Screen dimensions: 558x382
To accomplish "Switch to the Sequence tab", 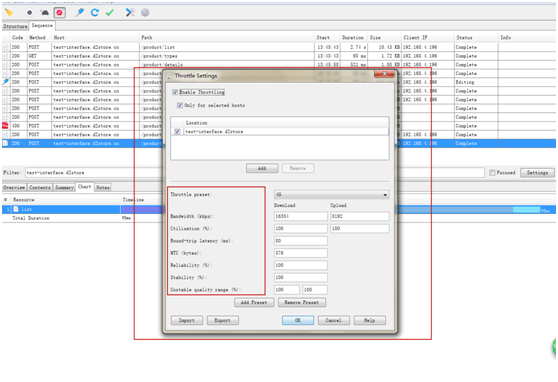I will click(42, 26).
